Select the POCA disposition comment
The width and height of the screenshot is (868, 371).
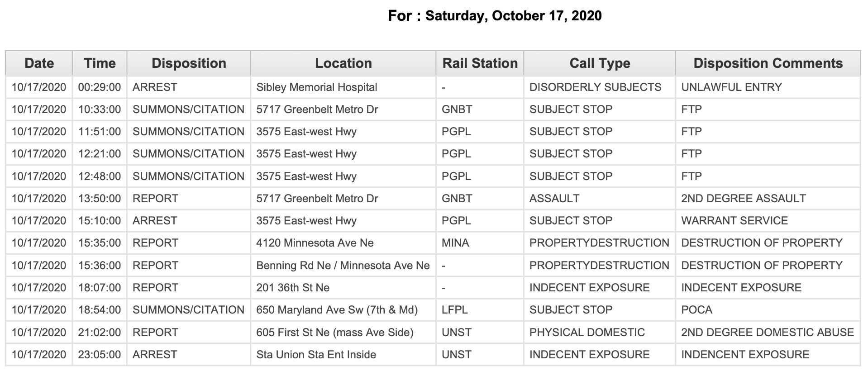[x=697, y=310]
